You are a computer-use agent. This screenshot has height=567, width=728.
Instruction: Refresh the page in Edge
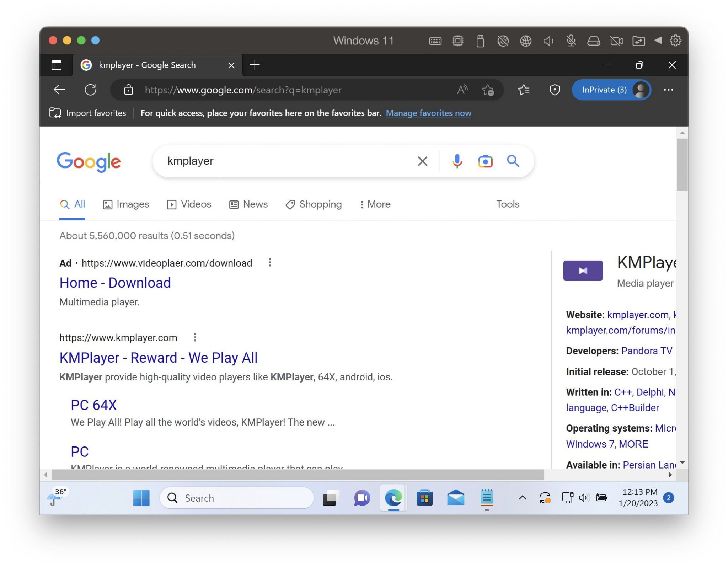tap(91, 90)
